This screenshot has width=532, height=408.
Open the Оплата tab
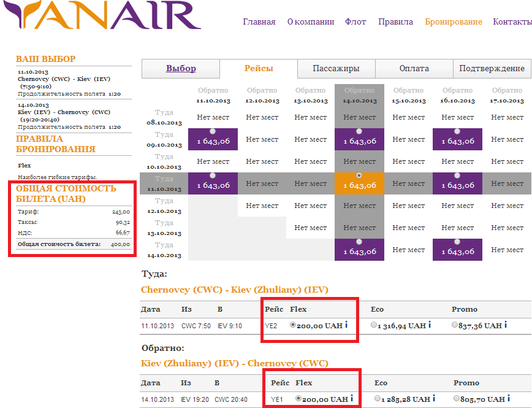414,69
